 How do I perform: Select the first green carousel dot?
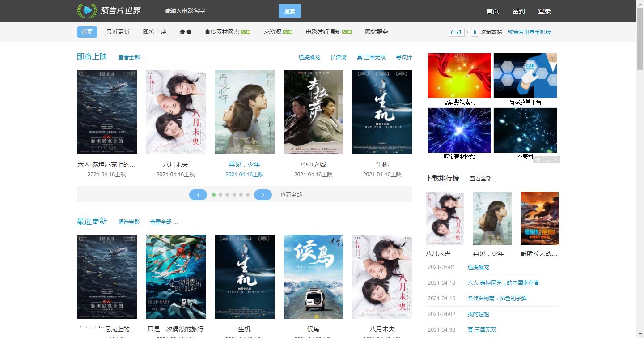tap(214, 195)
